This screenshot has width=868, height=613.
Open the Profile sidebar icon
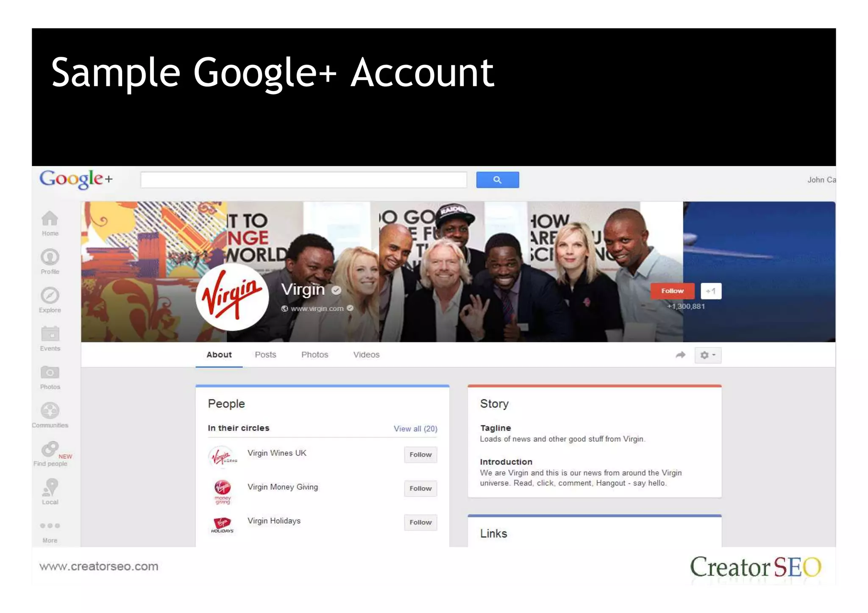50,257
